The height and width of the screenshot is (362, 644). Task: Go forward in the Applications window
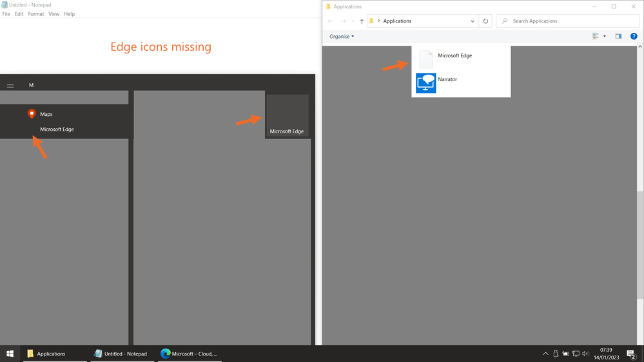(x=343, y=21)
